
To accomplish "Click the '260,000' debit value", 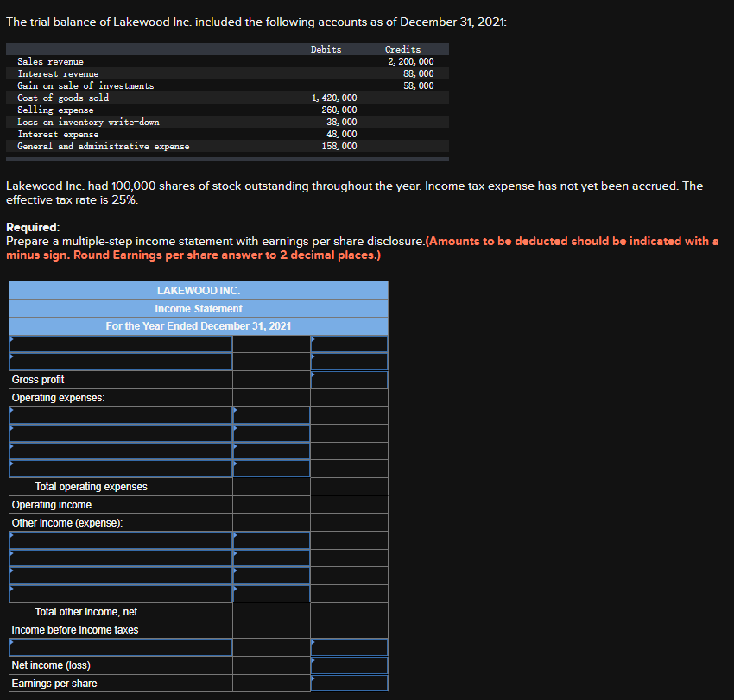I will [x=339, y=110].
